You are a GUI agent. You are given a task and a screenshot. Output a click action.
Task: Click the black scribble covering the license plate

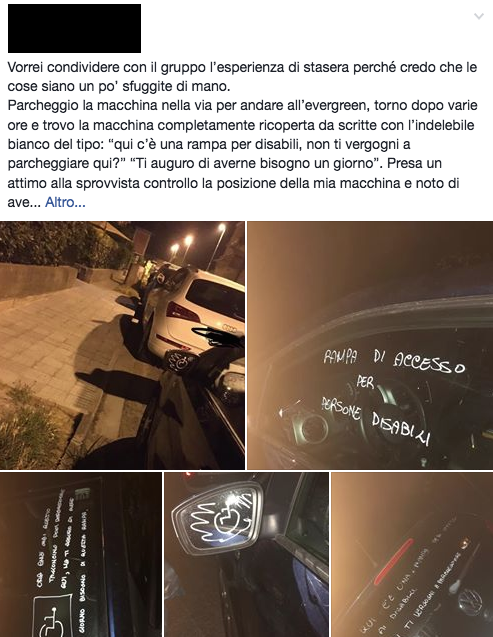coord(214,336)
